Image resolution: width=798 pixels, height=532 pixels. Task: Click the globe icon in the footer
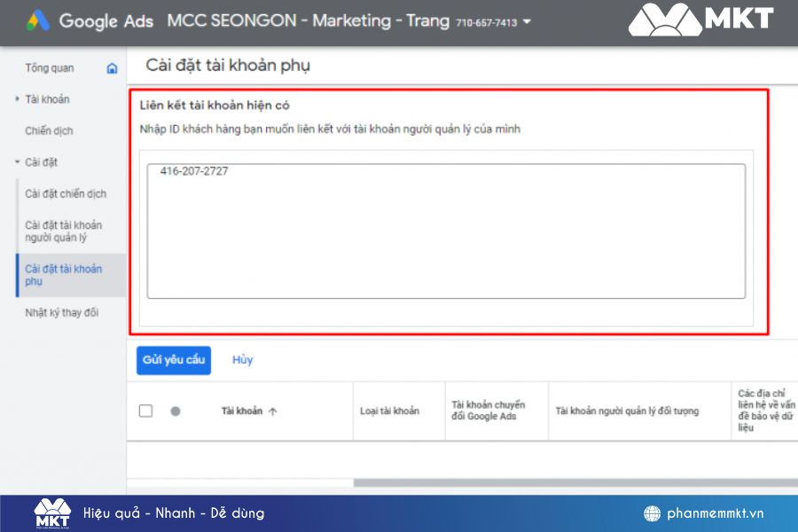(x=653, y=512)
